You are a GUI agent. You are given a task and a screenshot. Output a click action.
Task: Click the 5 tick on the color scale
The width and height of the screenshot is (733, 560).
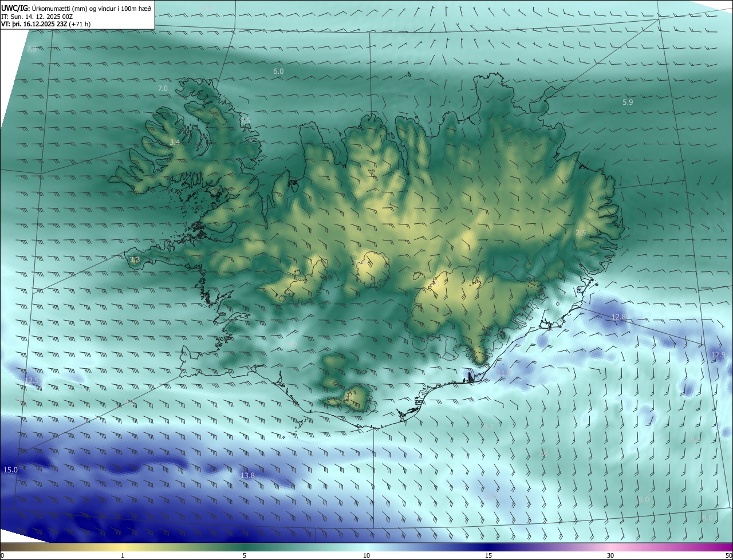click(245, 556)
